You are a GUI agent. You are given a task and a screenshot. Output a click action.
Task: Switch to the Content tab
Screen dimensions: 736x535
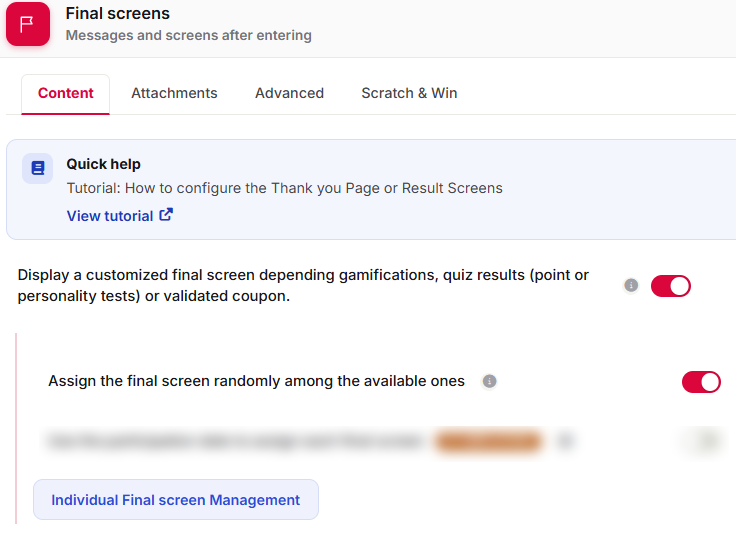point(66,93)
